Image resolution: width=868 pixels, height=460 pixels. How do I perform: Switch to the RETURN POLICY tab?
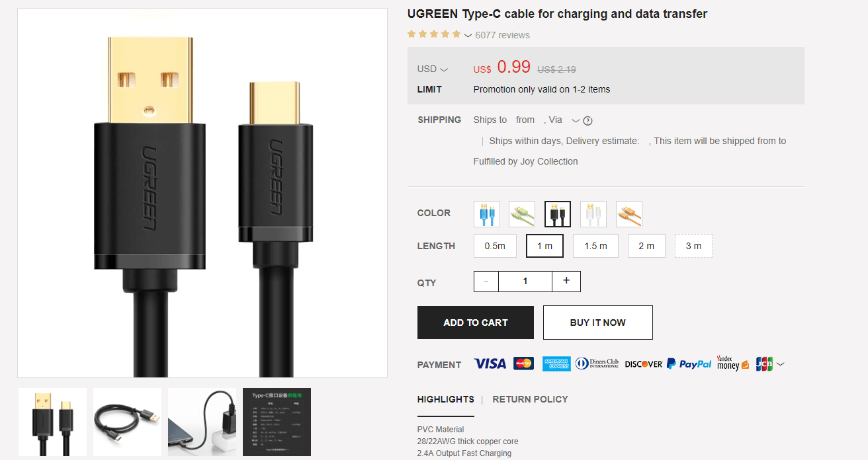(530, 399)
